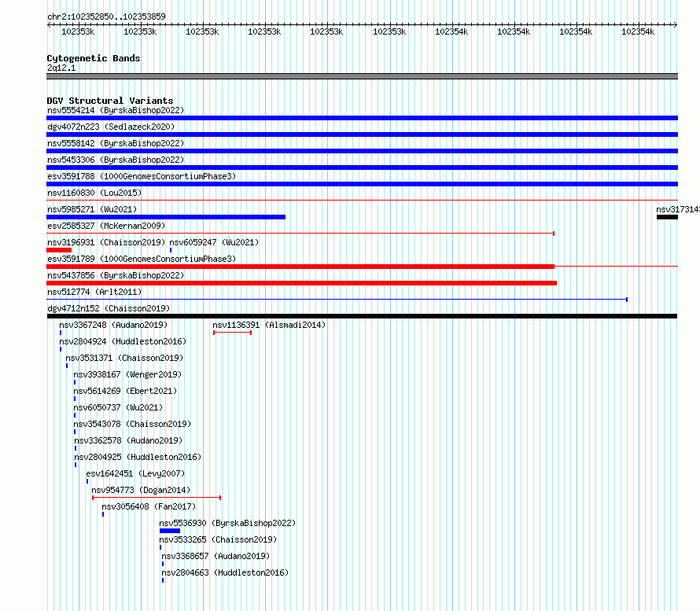Select nsv3362578 (Audano2019) label
The height and width of the screenshot is (611, 700).
(x=128, y=440)
